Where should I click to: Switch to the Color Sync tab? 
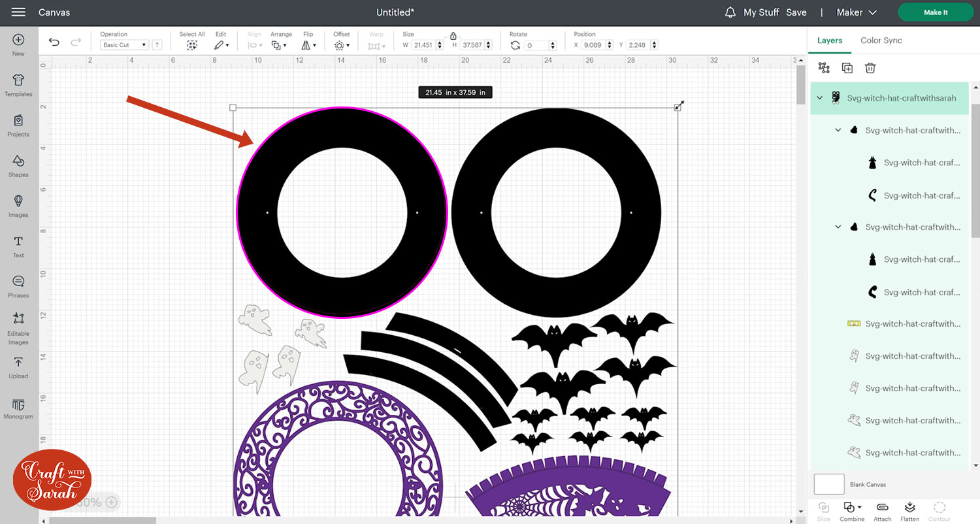[x=881, y=41]
